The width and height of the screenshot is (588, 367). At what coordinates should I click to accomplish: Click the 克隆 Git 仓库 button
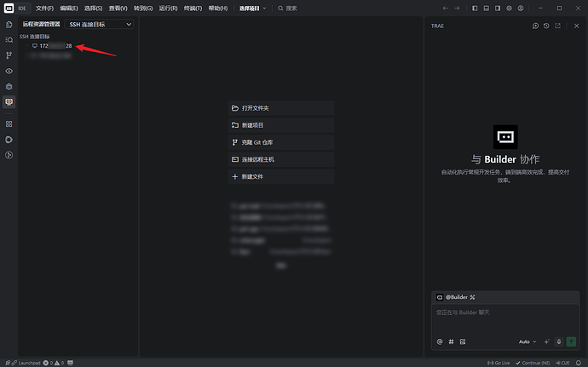[x=281, y=142]
